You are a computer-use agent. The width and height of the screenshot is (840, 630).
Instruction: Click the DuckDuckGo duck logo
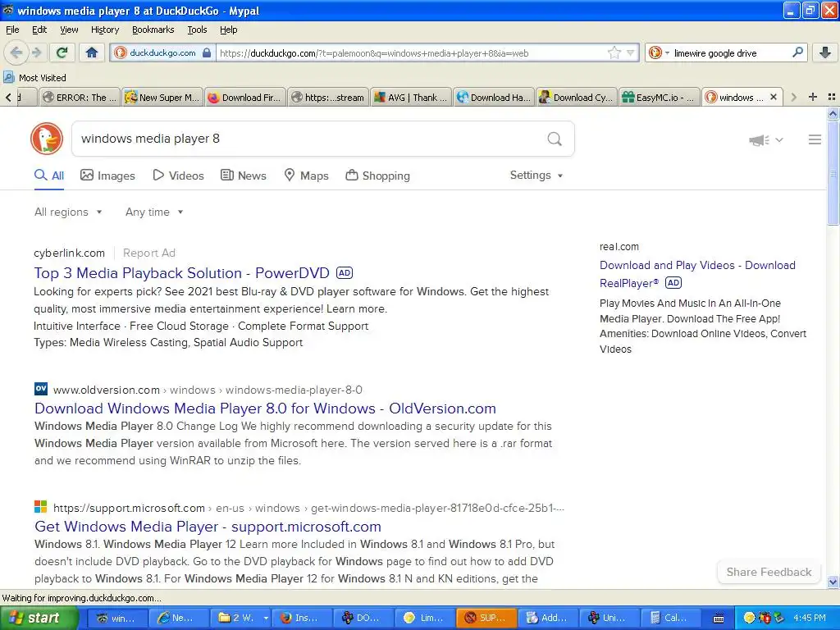click(x=47, y=139)
